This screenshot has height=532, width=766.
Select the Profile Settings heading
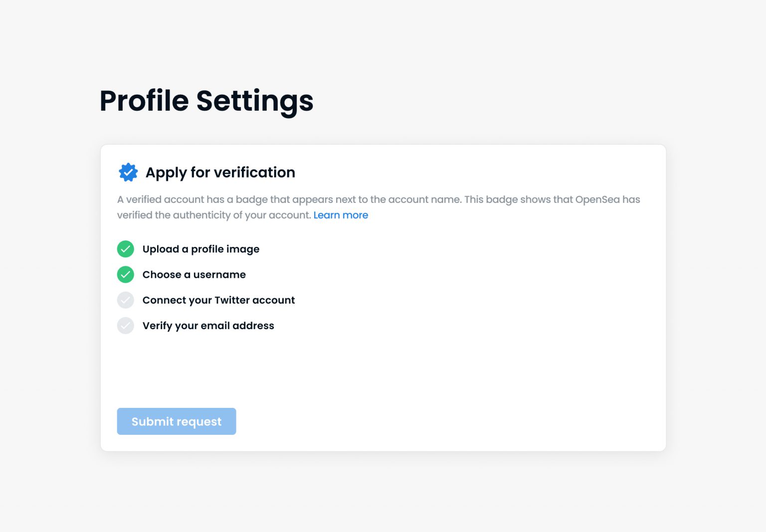click(x=206, y=101)
